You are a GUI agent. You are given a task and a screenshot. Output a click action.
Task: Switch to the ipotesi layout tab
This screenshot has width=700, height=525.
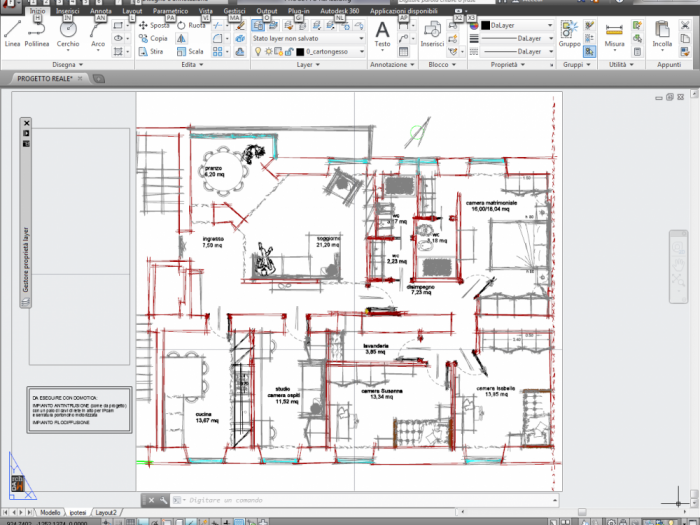point(78,512)
